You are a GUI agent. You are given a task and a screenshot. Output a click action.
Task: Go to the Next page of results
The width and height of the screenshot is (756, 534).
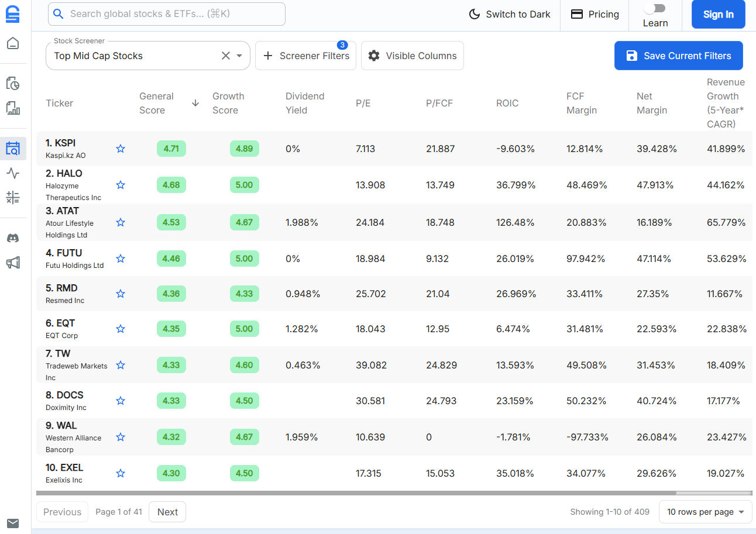click(x=167, y=512)
